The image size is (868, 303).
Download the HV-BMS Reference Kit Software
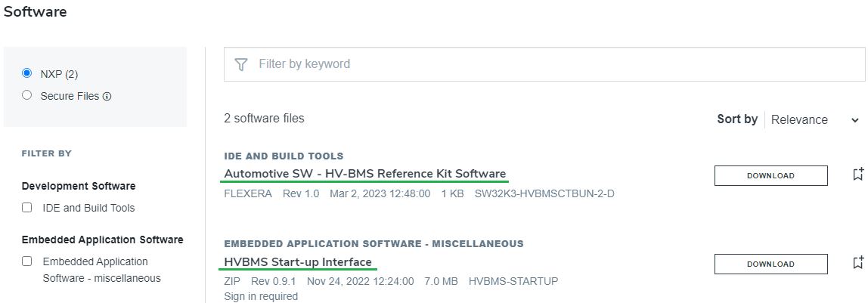770,175
